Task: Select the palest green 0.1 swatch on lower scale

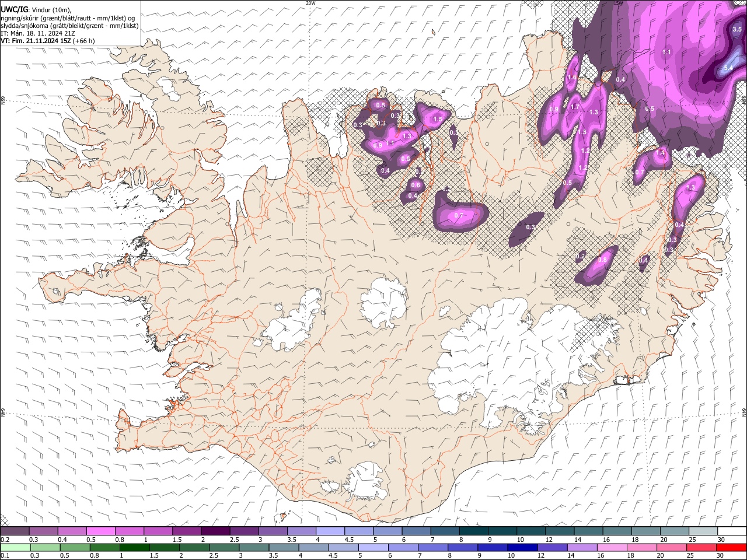Action: (15, 547)
